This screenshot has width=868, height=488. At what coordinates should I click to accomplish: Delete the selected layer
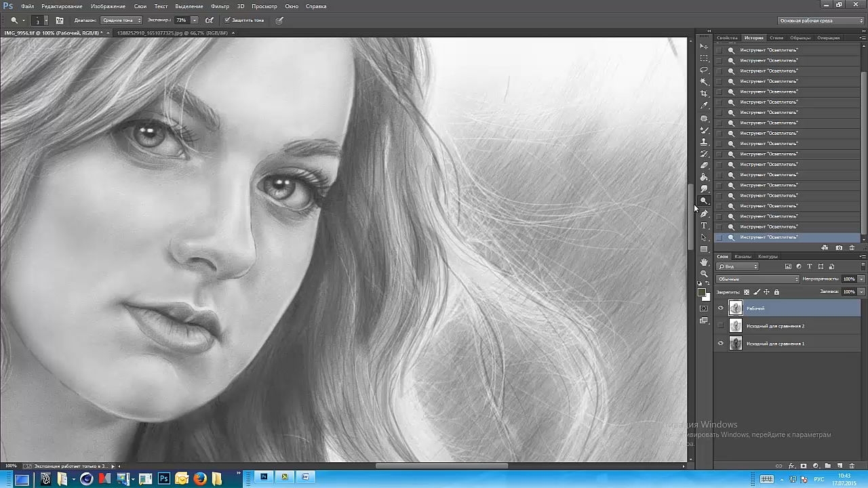(852, 466)
